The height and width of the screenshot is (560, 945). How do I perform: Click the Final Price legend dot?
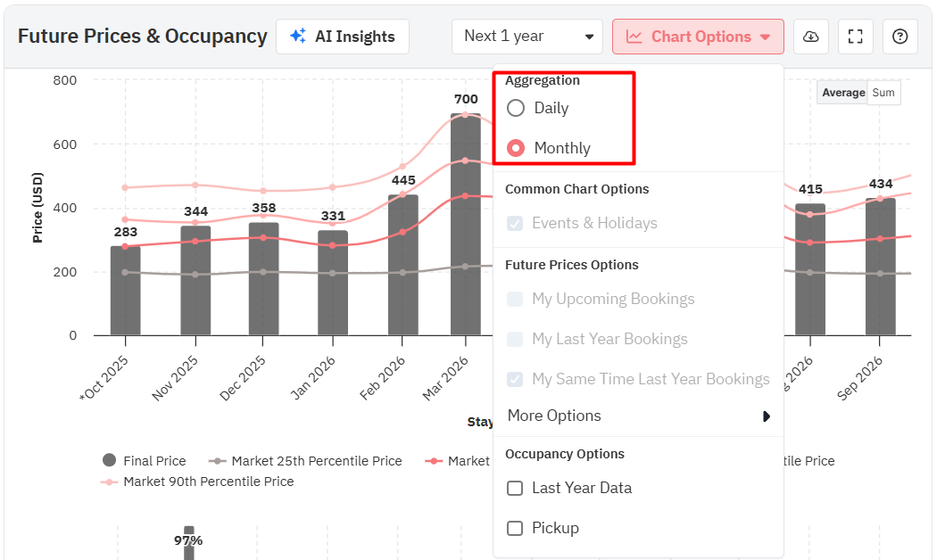coord(110,461)
